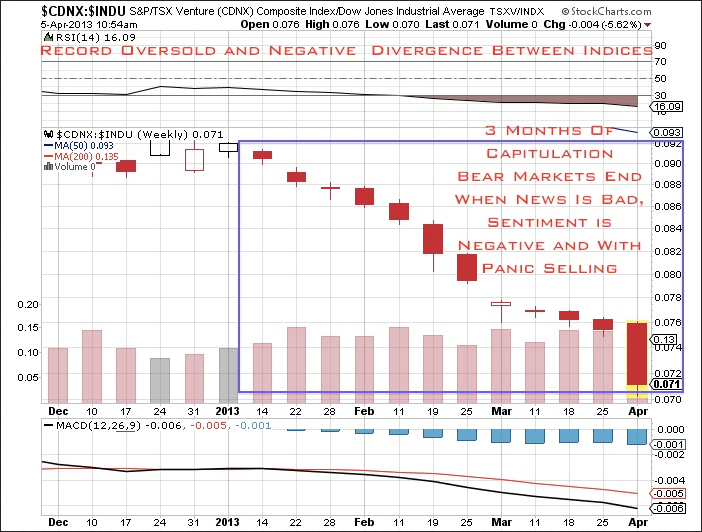Select the TSXV/INDX exchange label

click(x=517, y=12)
